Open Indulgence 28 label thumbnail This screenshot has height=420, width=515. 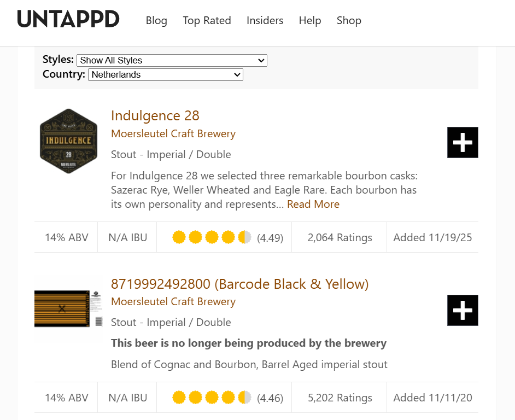point(68,141)
